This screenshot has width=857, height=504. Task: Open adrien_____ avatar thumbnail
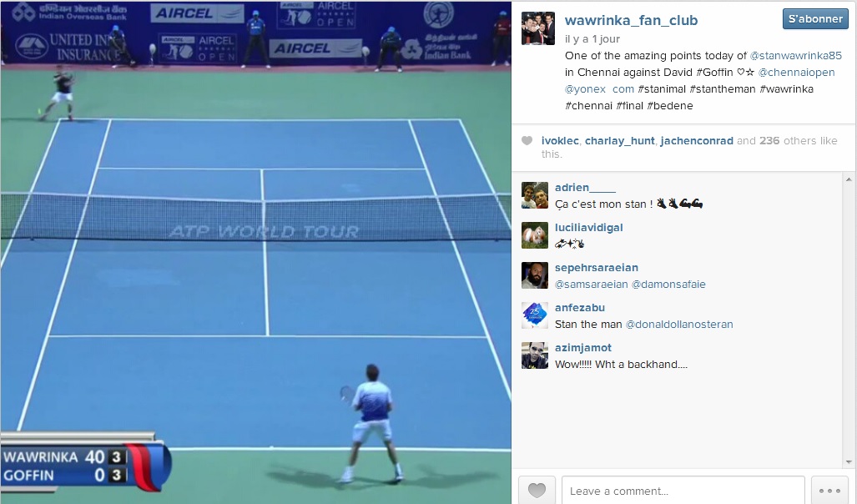(x=535, y=195)
